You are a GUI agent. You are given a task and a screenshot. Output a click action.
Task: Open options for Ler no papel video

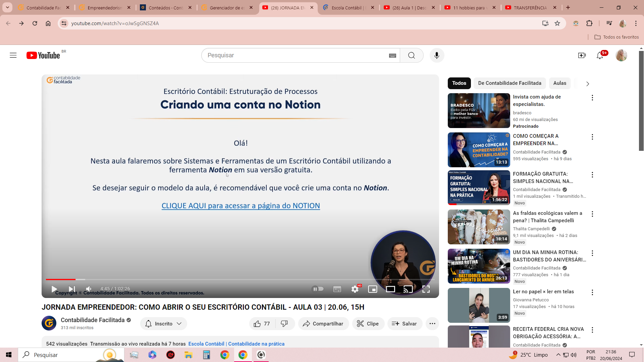pos(592,292)
